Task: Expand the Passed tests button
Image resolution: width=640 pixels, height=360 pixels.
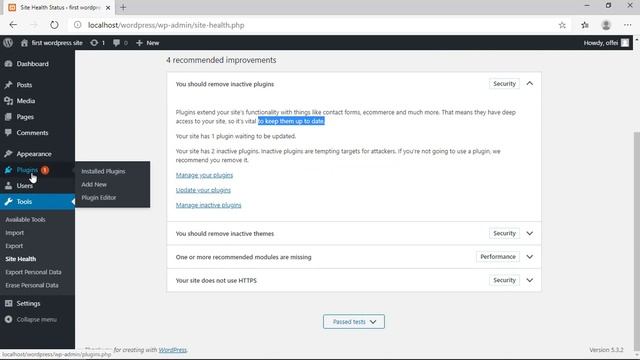Action: [353, 321]
